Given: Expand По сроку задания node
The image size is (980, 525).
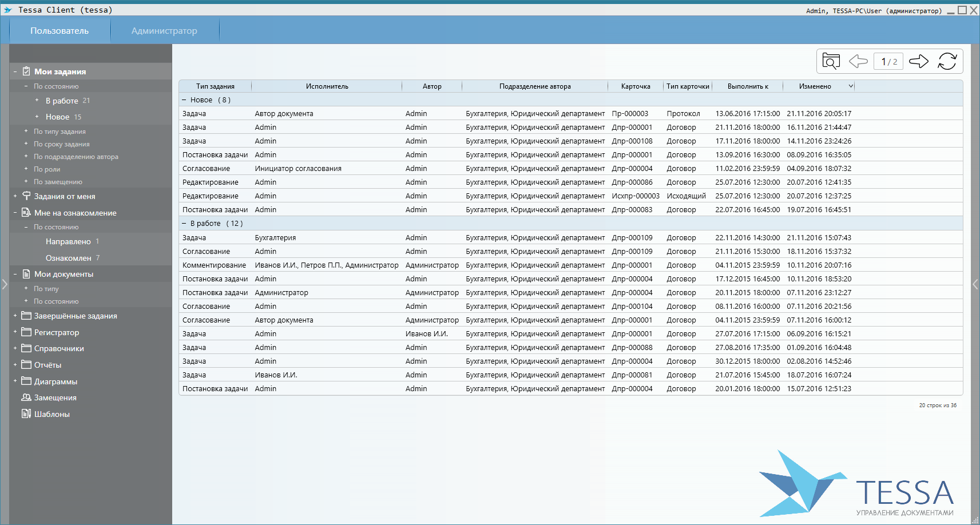Looking at the screenshot, I should [x=26, y=144].
